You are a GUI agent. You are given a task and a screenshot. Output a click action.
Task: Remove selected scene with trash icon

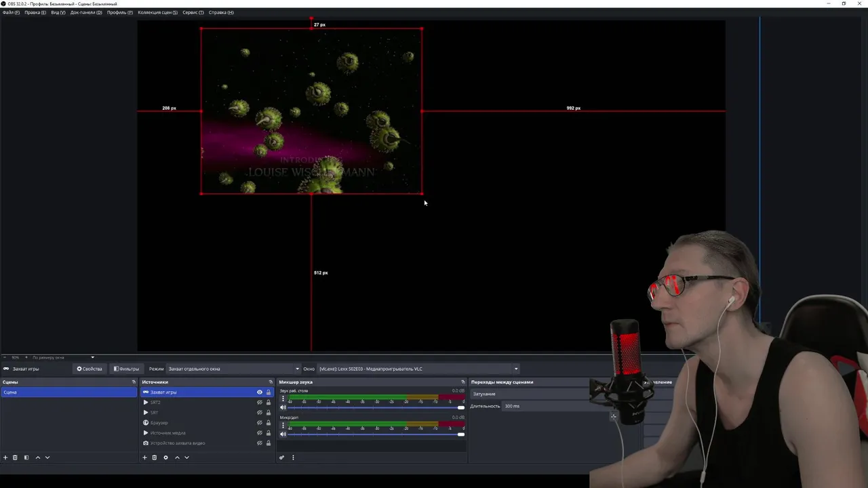(x=15, y=457)
